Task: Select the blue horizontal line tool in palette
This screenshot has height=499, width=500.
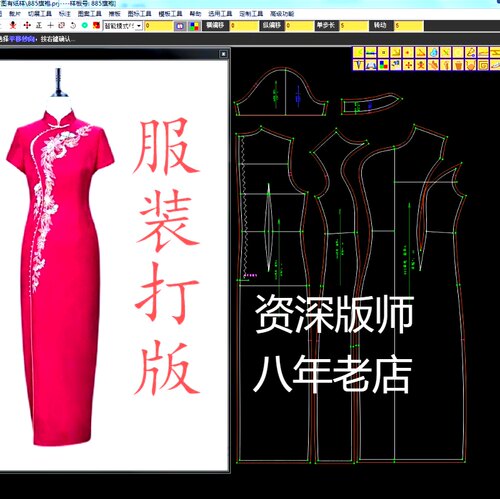Action: pyautogui.click(x=371, y=52)
